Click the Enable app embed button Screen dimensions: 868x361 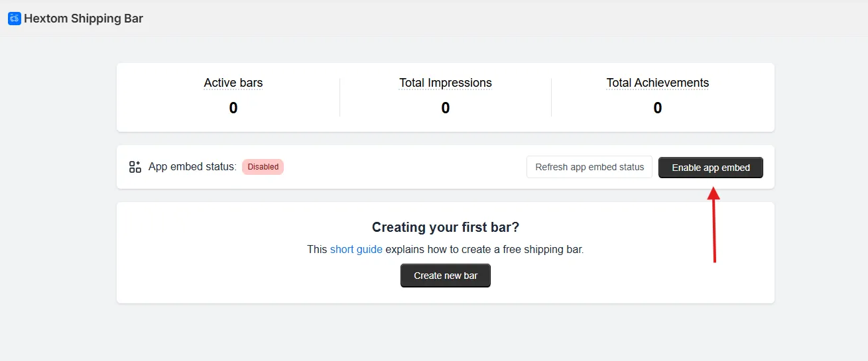tap(711, 168)
